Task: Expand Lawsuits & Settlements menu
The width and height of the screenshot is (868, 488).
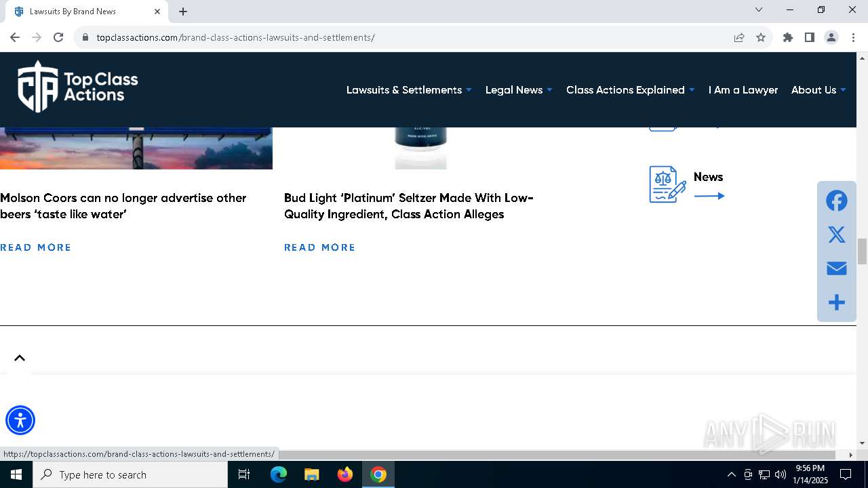Action: pyautogui.click(x=409, y=89)
